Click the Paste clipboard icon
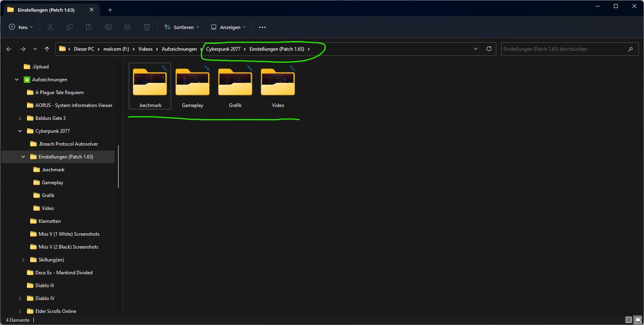Image resolution: width=644 pixels, height=325 pixels. point(89,27)
